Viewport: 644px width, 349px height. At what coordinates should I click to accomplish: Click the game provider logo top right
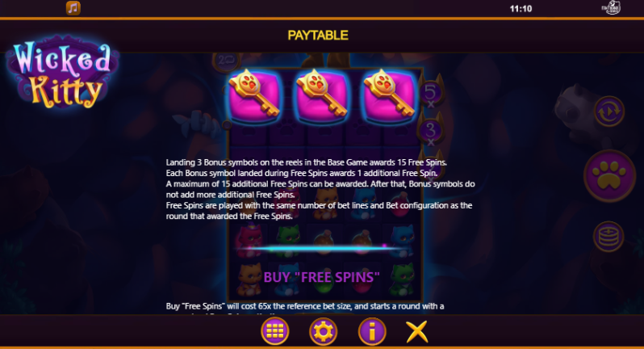[611, 8]
